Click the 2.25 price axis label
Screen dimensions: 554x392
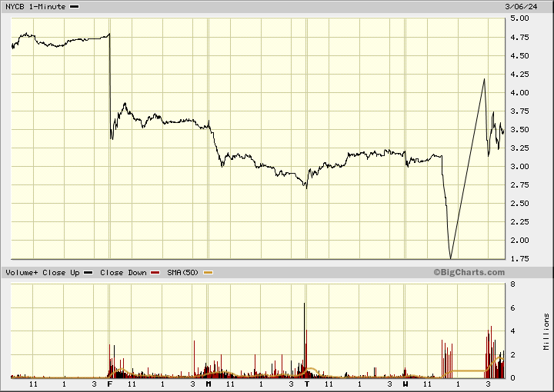519,221
